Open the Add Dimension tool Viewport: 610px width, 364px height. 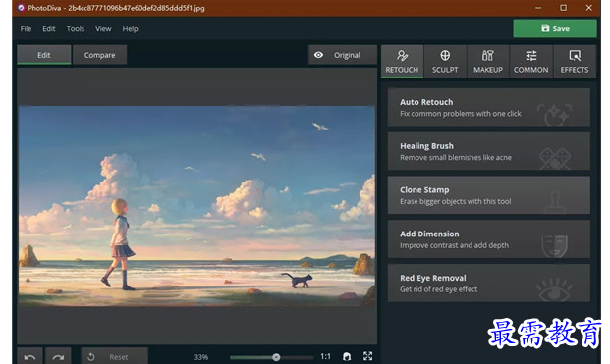click(x=488, y=239)
